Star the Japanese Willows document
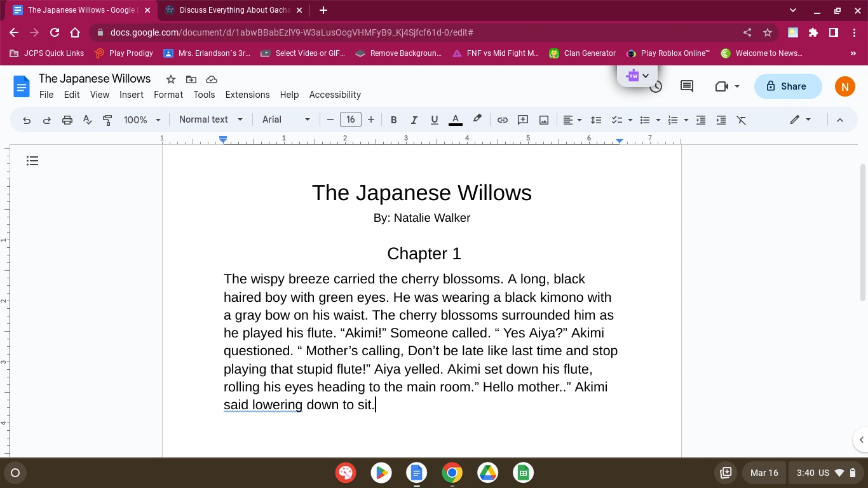868x488 pixels. pos(170,79)
